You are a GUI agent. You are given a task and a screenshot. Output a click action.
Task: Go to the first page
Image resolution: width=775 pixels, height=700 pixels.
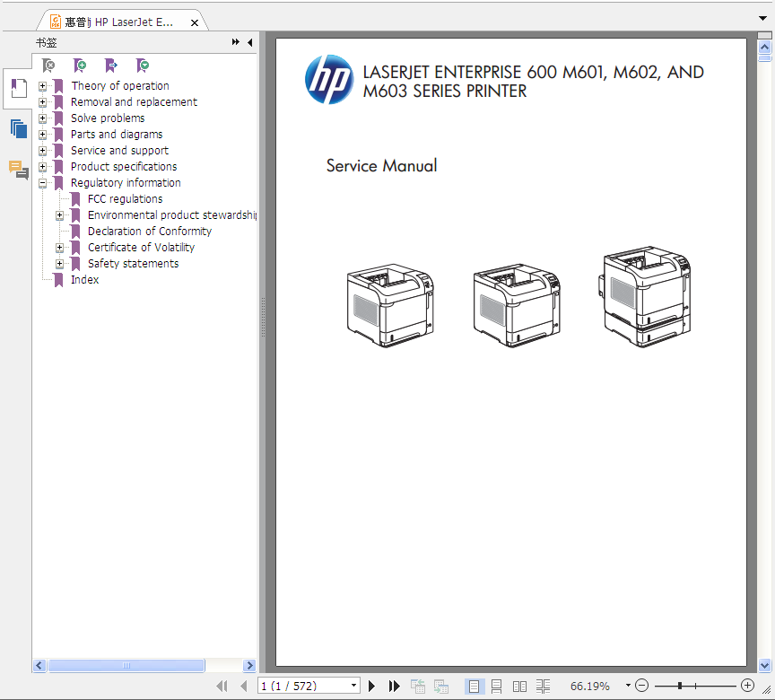tap(222, 687)
